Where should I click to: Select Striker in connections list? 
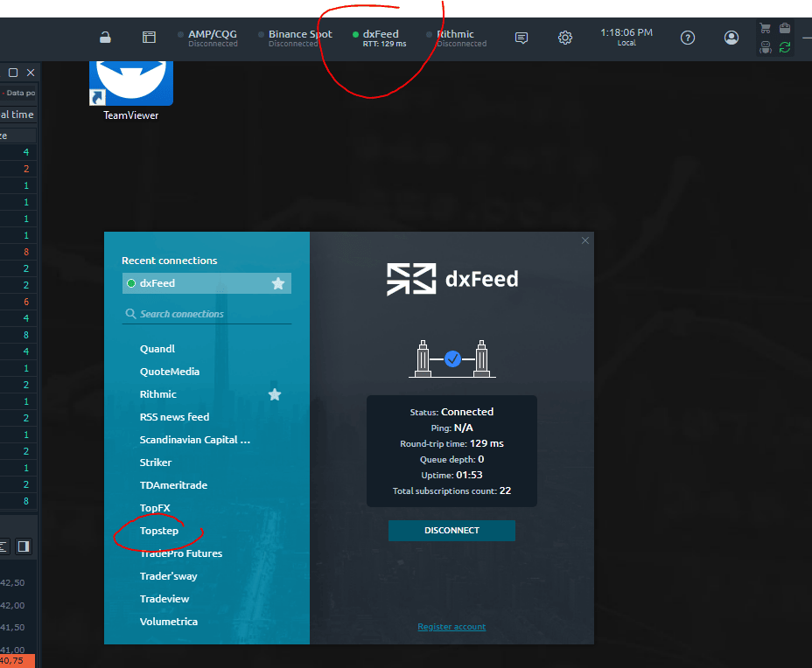click(x=156, y=463)
